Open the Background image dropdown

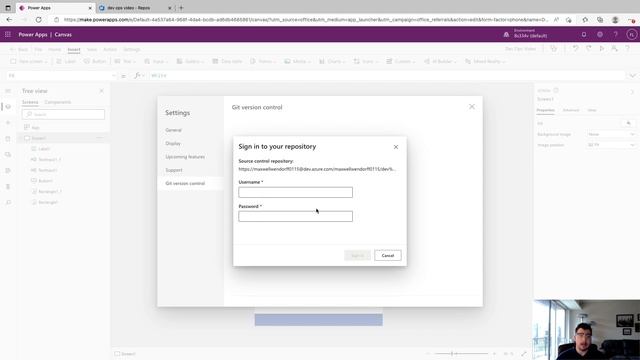point(611,134)
